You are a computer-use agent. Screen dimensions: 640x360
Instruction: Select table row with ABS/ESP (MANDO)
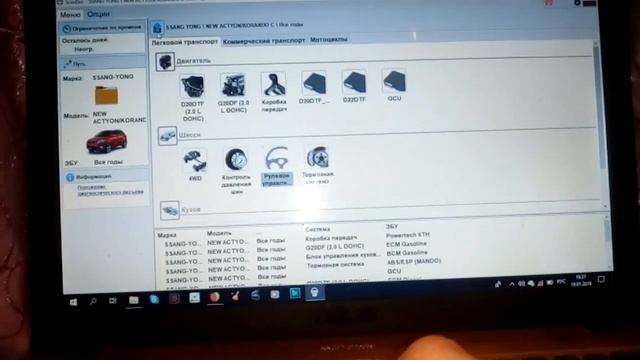click(x=301, y=265)
